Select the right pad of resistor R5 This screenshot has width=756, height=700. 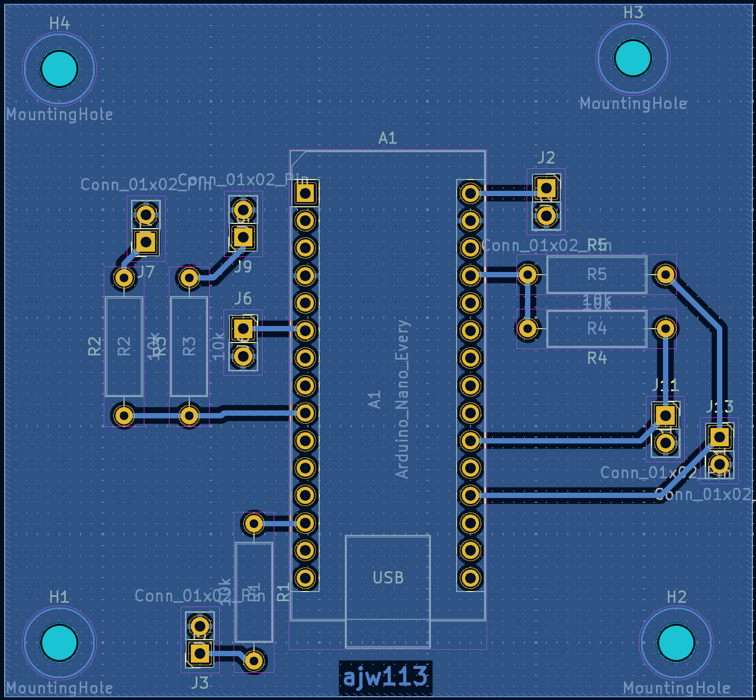click(666, 275)
